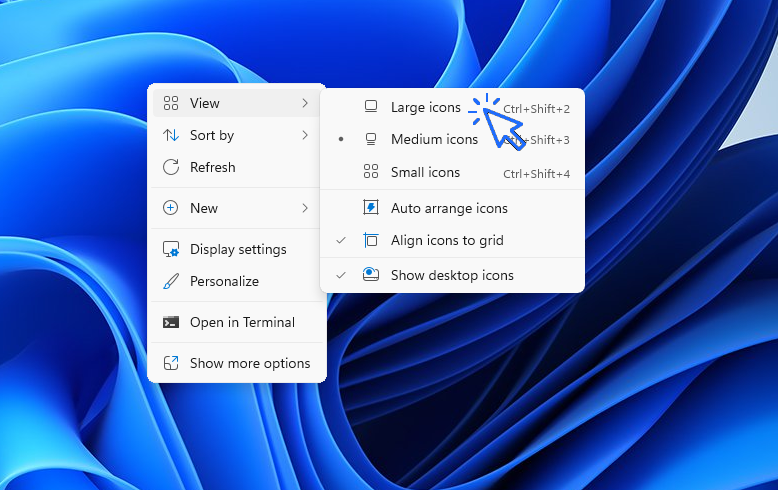Toggle Align icons to grid checkmark
The width and height of the screenshot is (778, 490).
point(341,241)
